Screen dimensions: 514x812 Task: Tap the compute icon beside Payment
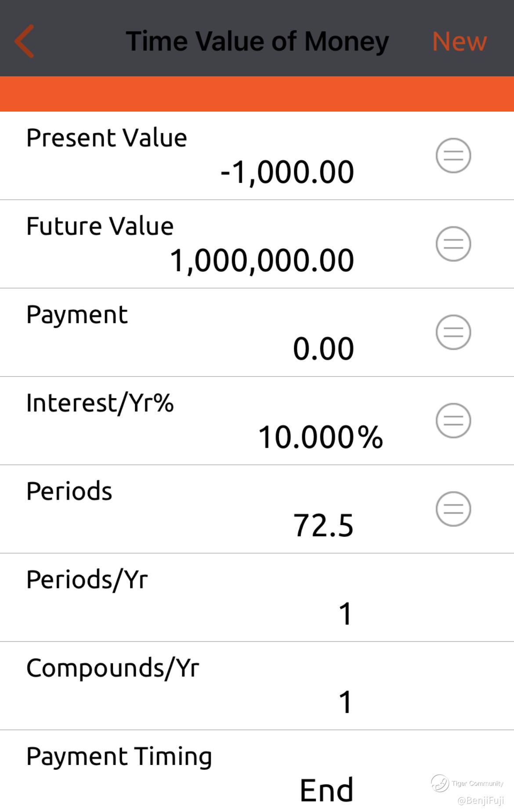pos(453,332)
